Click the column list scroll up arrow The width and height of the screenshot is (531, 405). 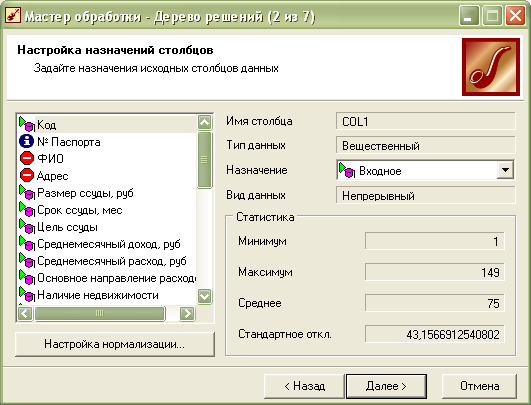[205, 122]
